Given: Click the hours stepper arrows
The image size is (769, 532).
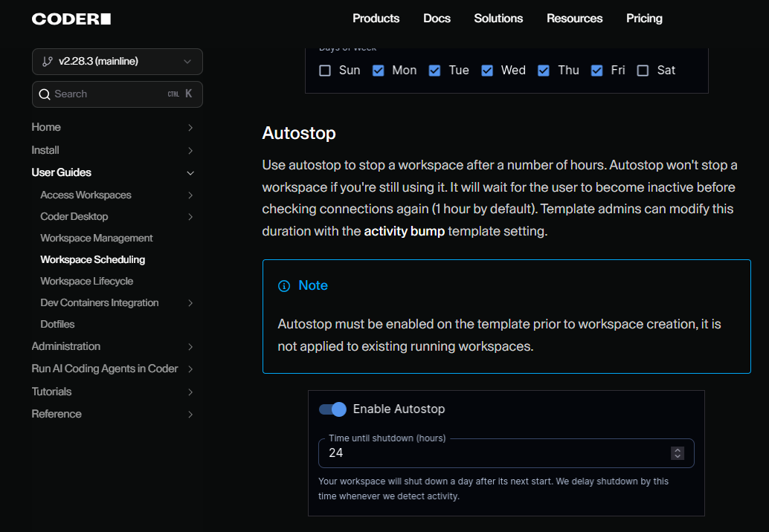Looking at the screenshot, I should click(x=677, y=452).
